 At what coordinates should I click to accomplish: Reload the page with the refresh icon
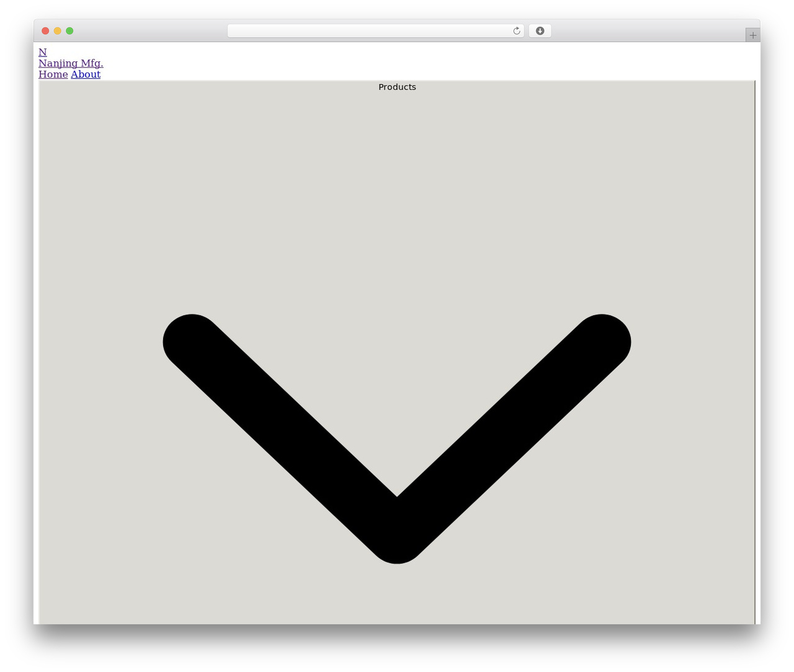tap(516, 31)
